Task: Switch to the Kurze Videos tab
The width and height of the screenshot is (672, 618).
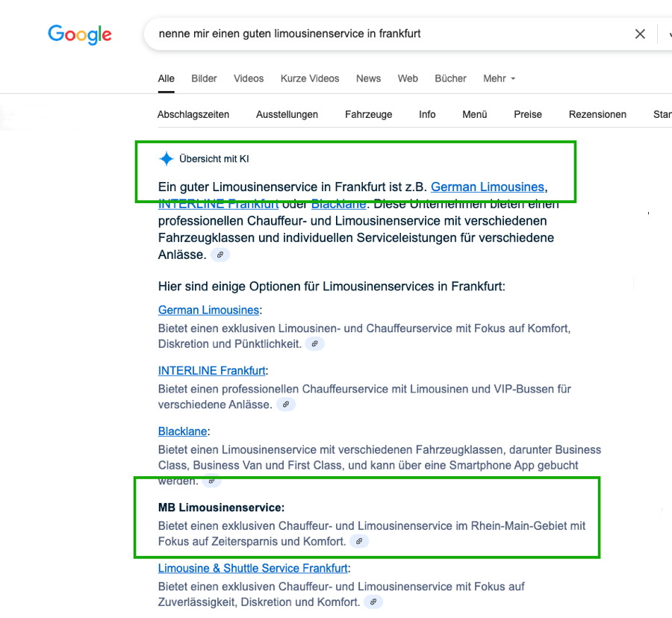Action: 310,79
